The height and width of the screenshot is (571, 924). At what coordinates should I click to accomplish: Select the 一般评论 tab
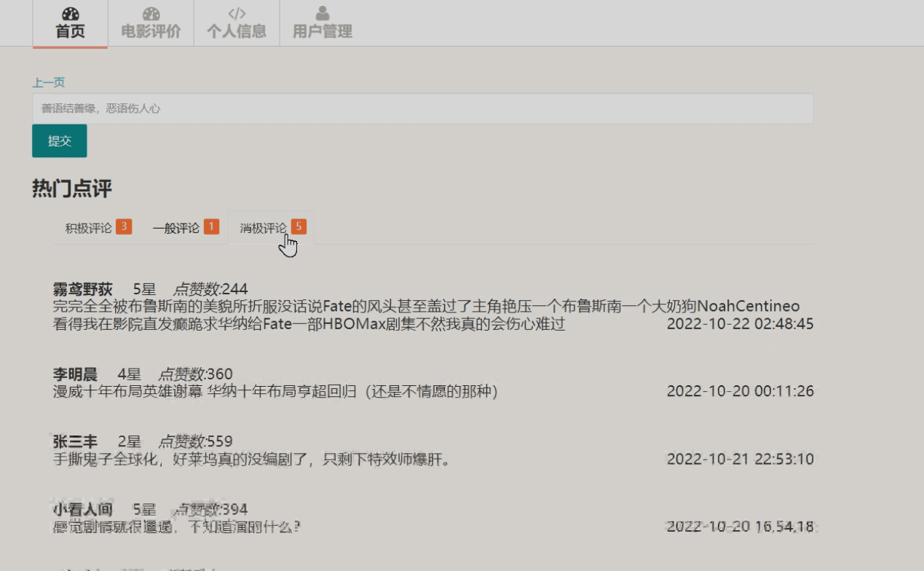tap(175, 228)
